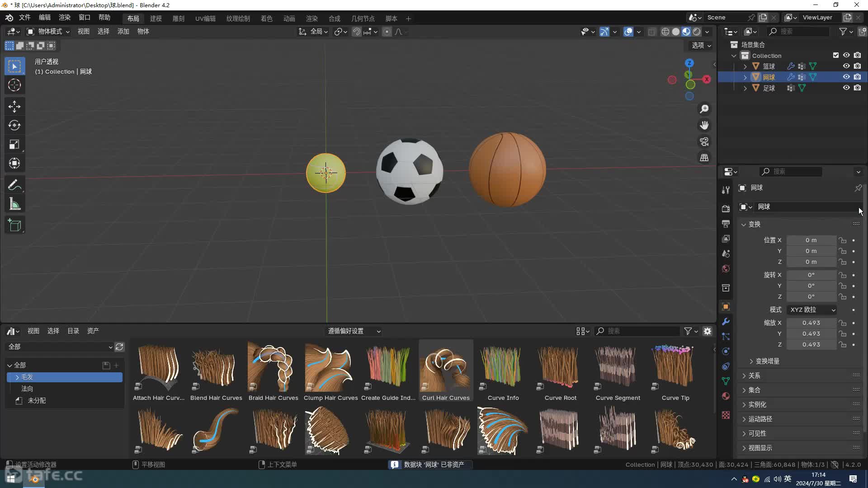Switch to rendered viewport shading
This screenshot has height=488, width=868.
point(697,32)
